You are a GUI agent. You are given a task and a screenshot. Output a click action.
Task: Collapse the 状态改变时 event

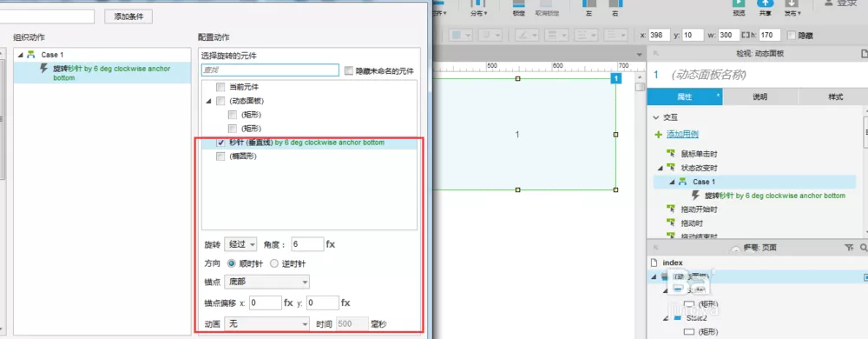[660, 168]
